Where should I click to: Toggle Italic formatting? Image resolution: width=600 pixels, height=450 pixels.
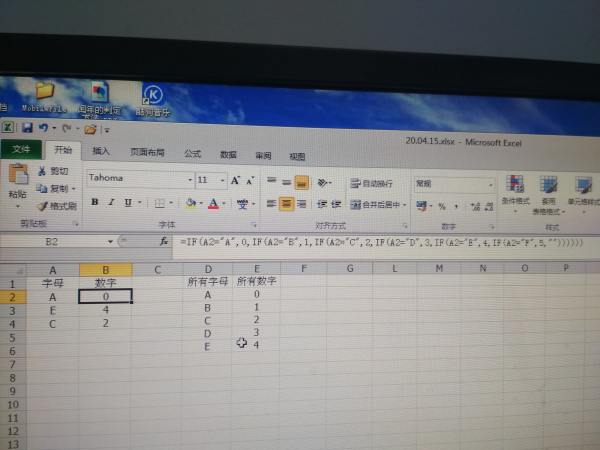(111, 202)
